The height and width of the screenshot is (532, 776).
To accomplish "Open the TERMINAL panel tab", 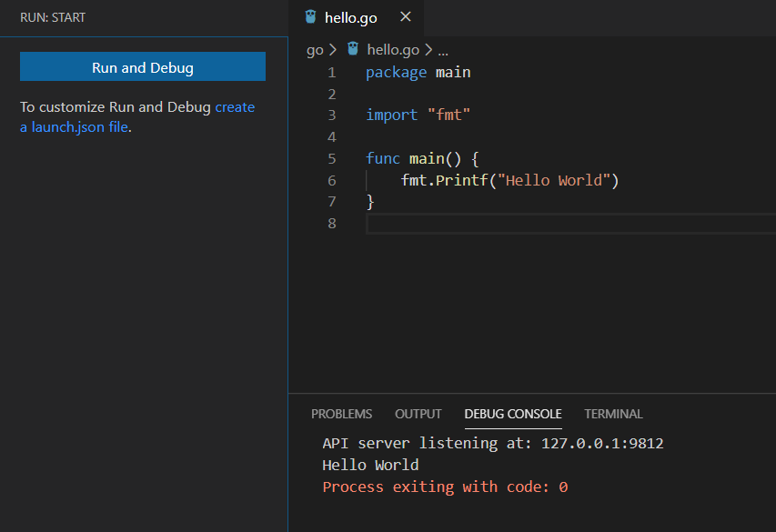I will pyautogui.click(x=613, y=414).
